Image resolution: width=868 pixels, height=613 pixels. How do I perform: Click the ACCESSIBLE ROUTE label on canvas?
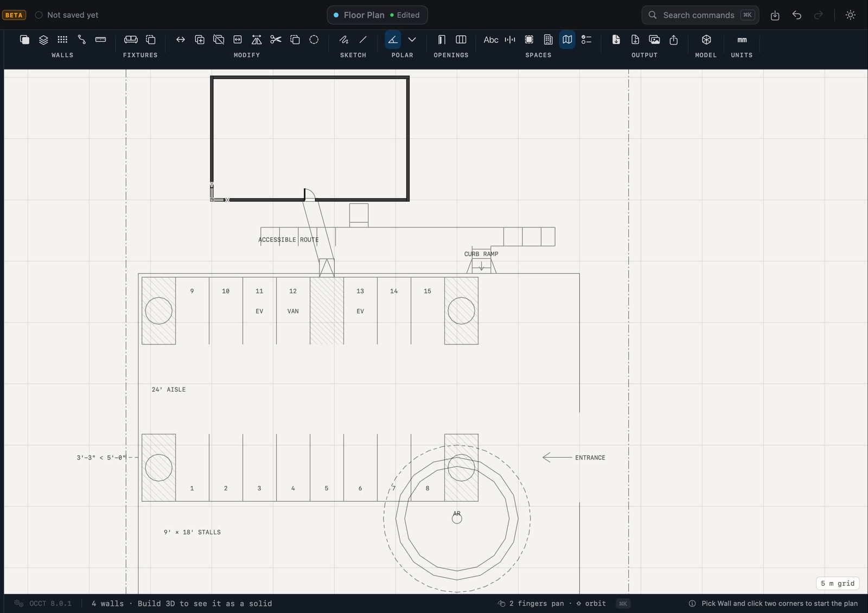289,240
